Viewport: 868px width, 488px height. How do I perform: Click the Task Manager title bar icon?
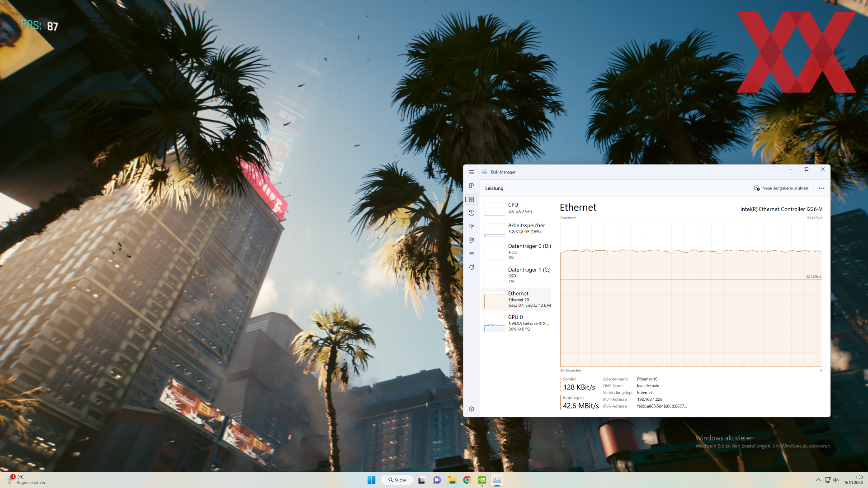point(484,172)
